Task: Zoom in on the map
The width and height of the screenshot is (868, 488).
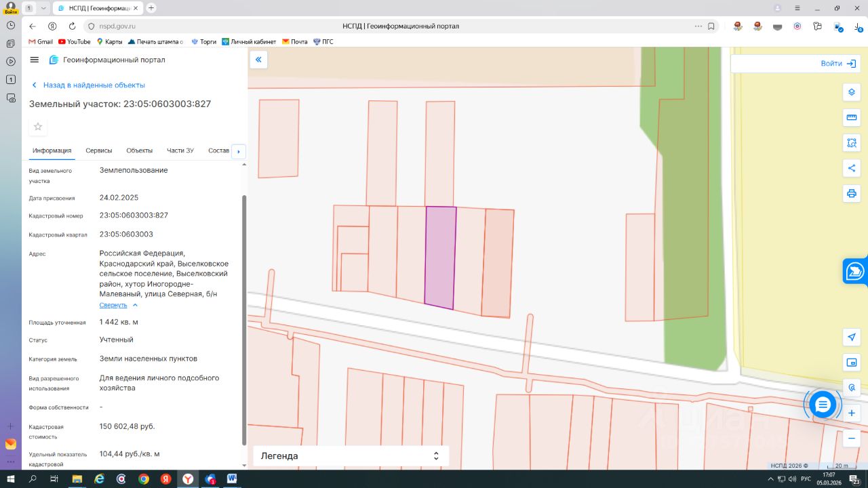Action: pos(852,413)
